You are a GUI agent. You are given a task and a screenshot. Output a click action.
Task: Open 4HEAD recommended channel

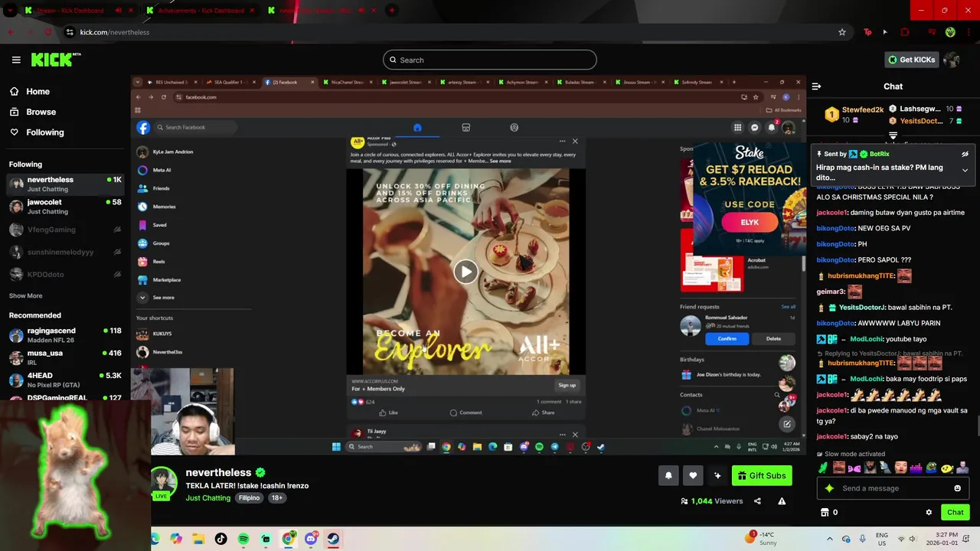(x=64, y=380)
